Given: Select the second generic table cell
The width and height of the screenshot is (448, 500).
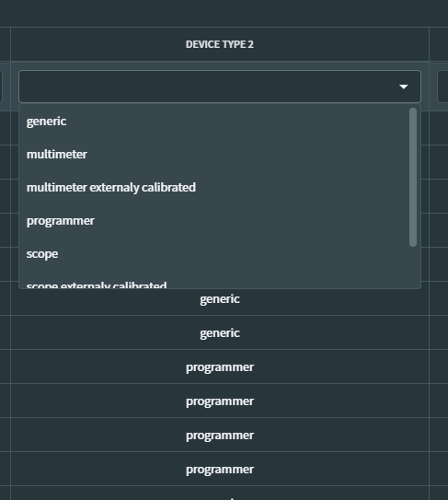Looking at the screenshot, I should tap(220, 333).
